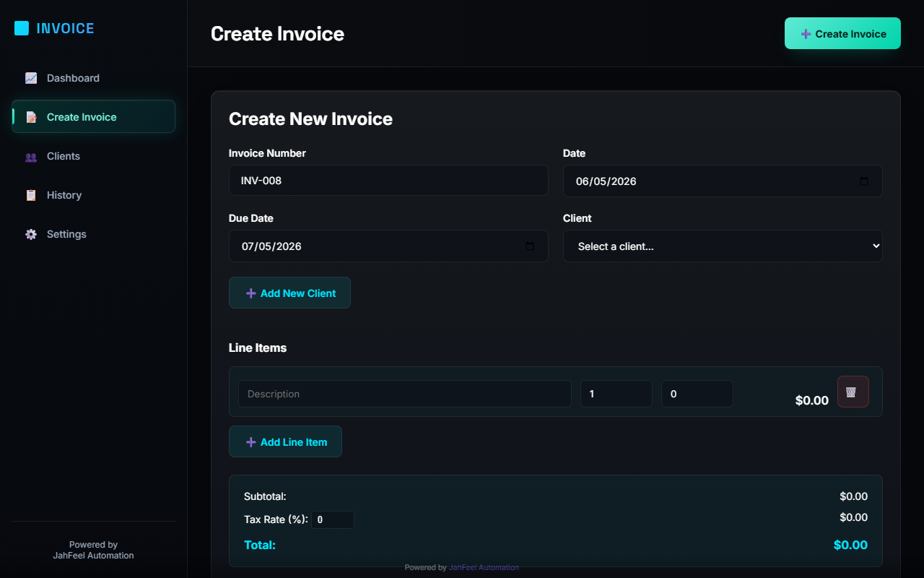Click the Date field showing 06/05/2026
The height and width of the screenshot is (578, 924).
[x=723, y=181]
